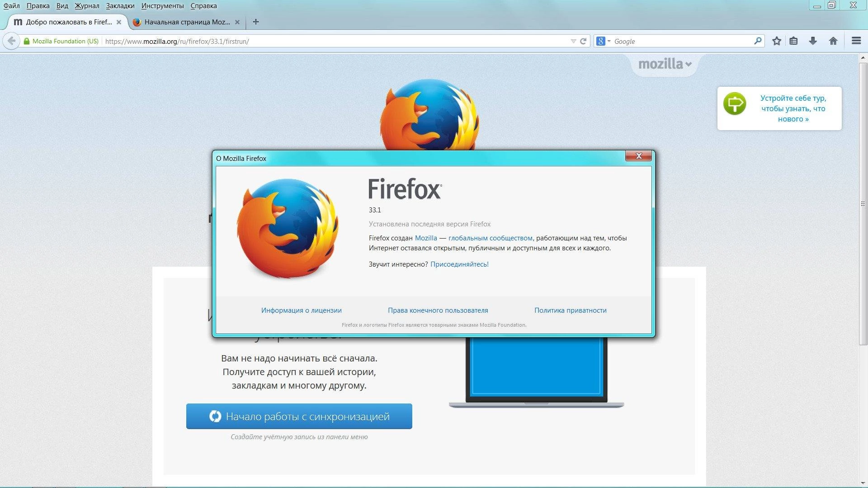Click 'Mozilla Foundation (US)' identity label

(66, 41)
